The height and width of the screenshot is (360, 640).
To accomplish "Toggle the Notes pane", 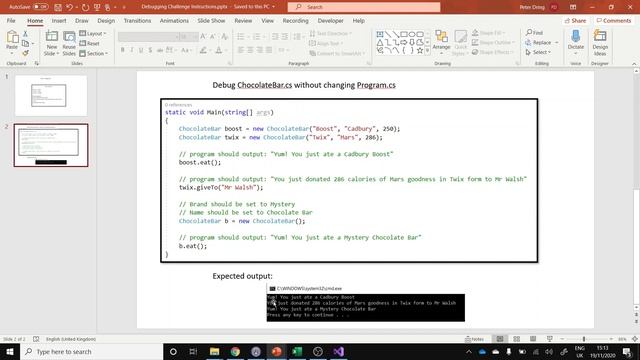I will tap(474, 339).
